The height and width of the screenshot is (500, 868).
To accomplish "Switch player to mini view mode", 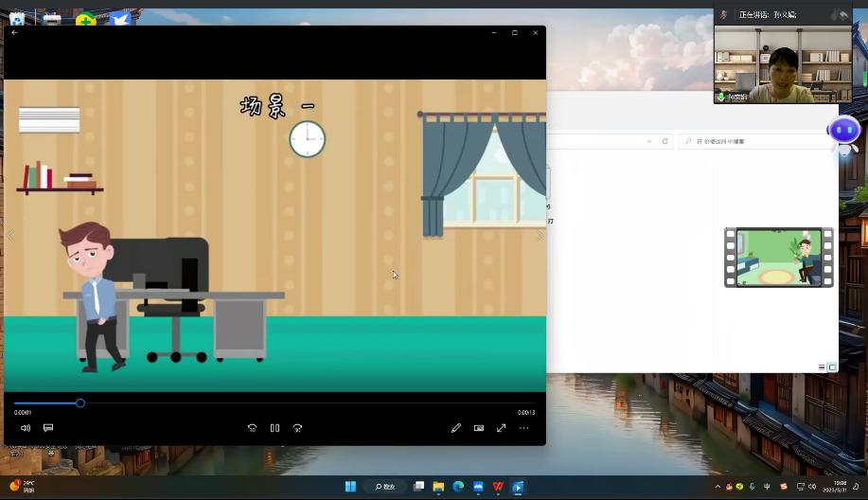I will (479, 428).
